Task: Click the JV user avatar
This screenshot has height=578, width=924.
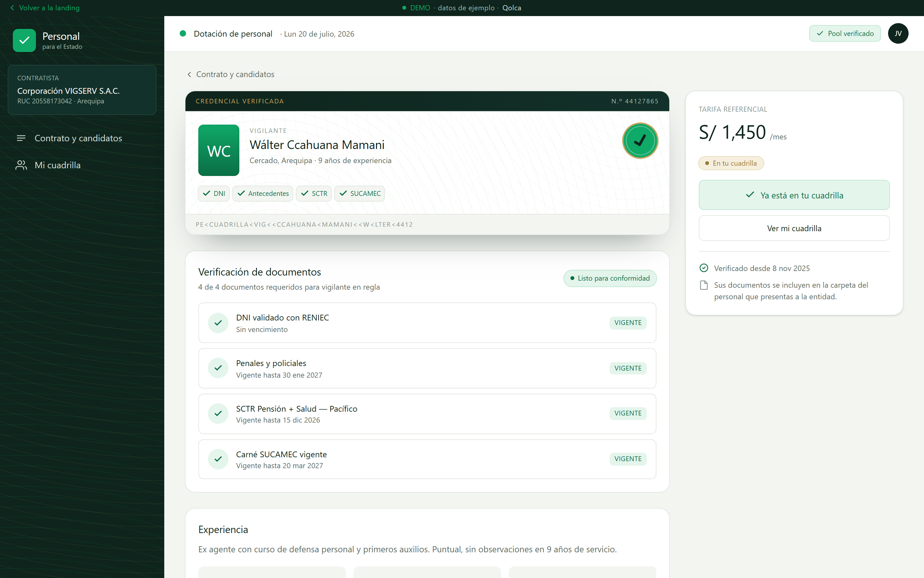Action: pos(898,34)
